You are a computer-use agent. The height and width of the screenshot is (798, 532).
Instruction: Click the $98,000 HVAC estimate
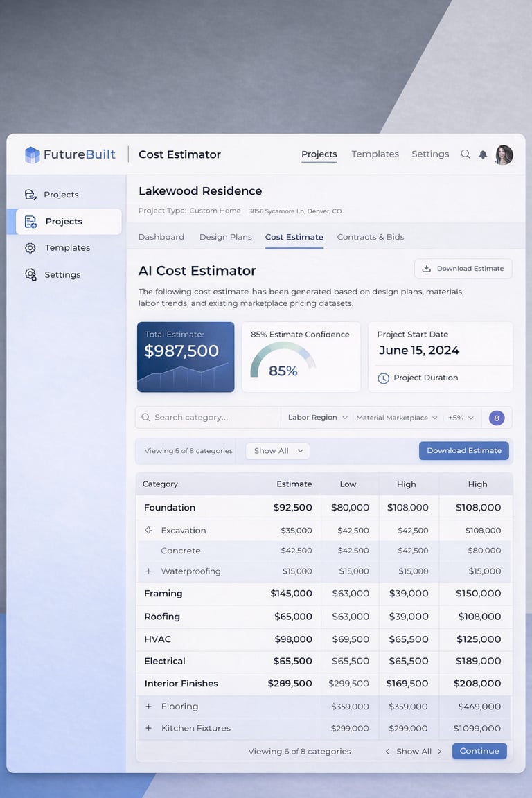[x=293, y=639]
